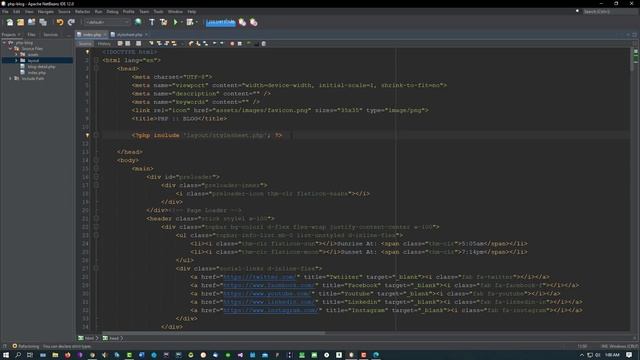Click the head breadcrumb below editor
This screenshot has height=360, width=640.
click(x=113, y=338)
